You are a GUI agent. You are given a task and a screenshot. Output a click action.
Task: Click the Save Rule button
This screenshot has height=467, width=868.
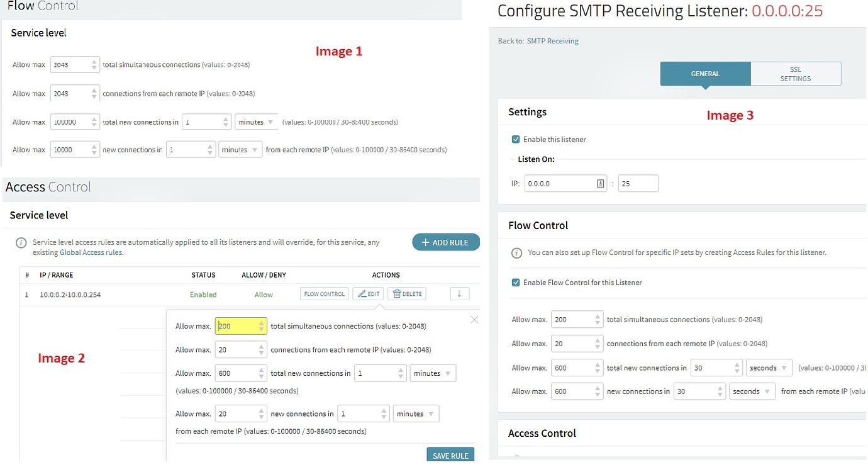click(x=450, y=456)
